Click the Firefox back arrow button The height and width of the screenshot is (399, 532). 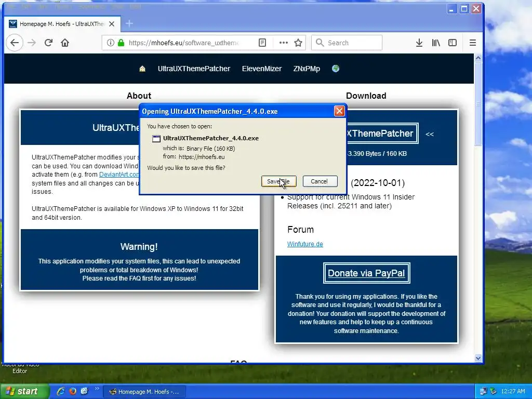coord(14,43)
